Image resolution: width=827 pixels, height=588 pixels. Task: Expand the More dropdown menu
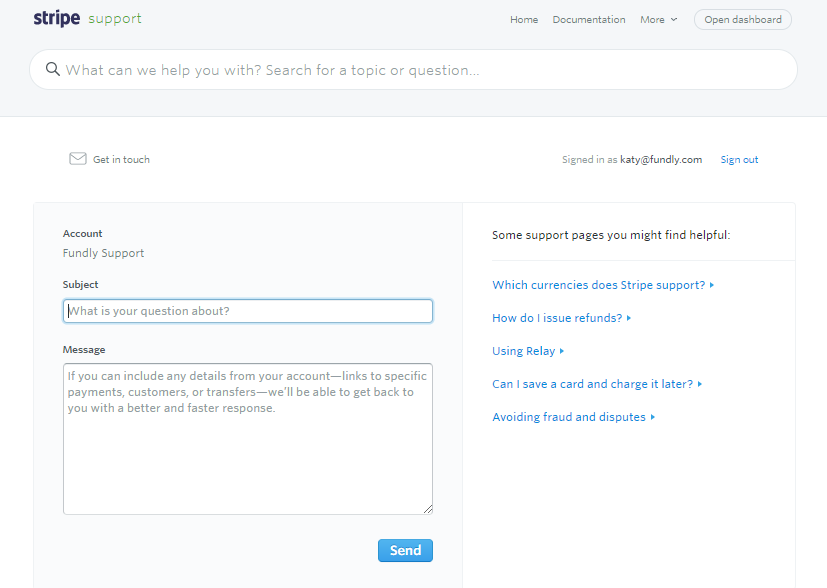coord(658,20)
